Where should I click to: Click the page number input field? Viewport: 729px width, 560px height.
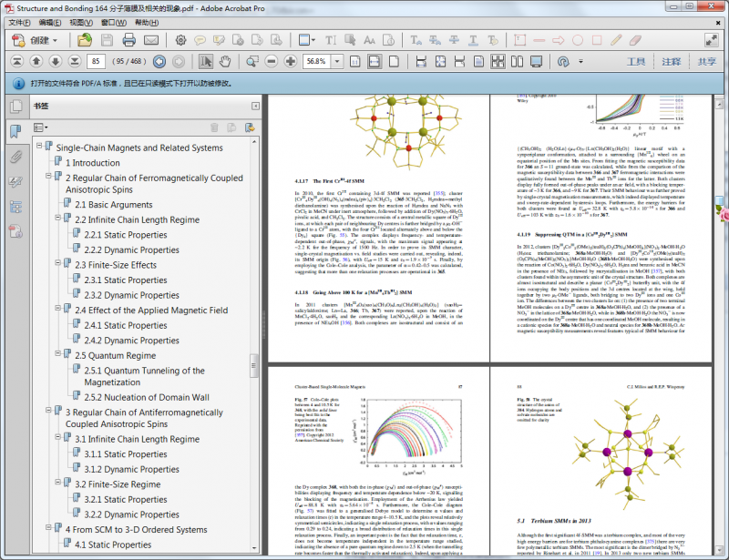(x=98, y=61)
